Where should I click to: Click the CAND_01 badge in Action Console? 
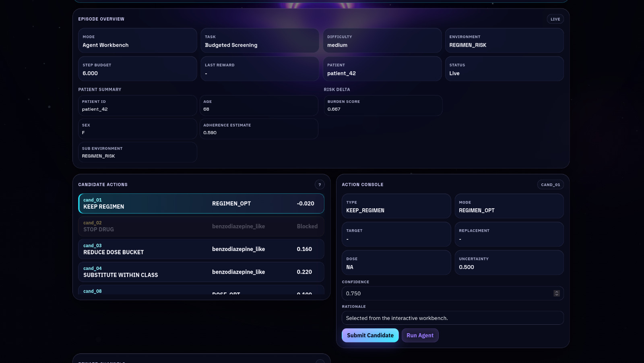[x=550, y=185]
